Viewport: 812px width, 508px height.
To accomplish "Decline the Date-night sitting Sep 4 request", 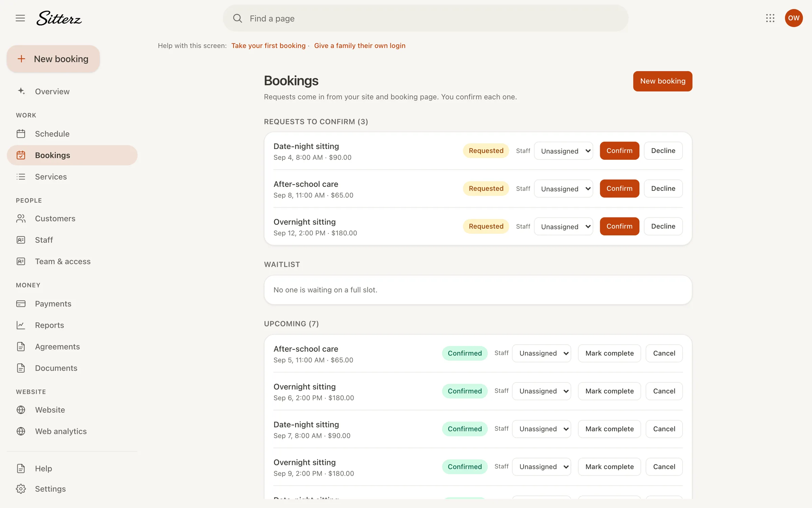I will [663, 151].
